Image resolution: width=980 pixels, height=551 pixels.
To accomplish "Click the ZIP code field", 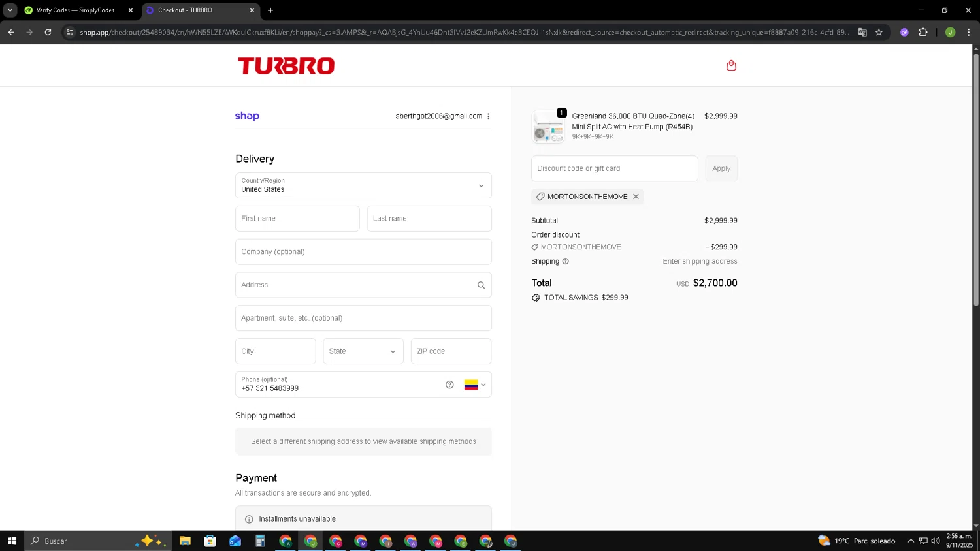I will pos(451,351).
